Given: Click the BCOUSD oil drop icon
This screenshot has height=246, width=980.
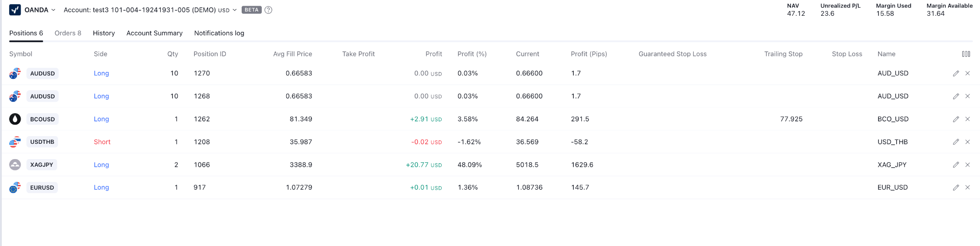Looking at the screenshot, I should (x=15, y=119).
